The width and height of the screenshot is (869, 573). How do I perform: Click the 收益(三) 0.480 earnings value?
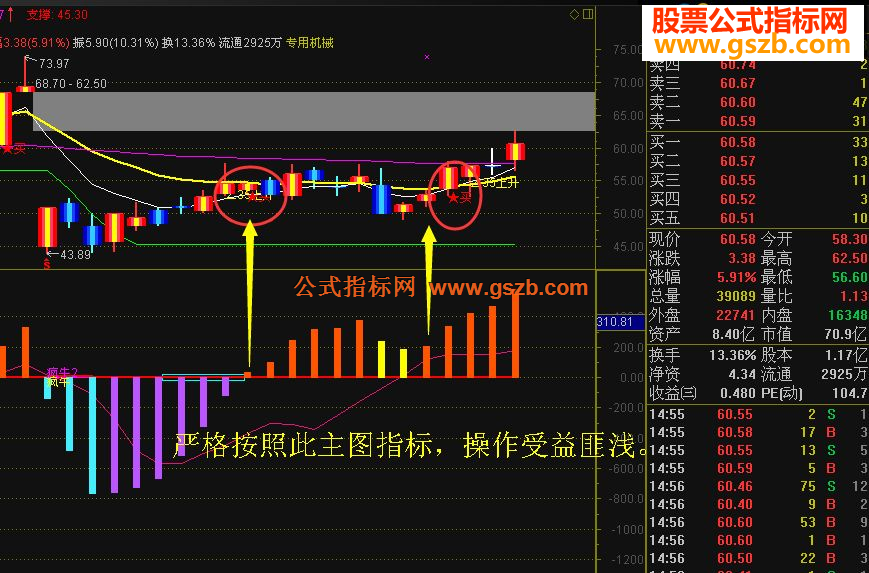pyautogui.click(x=736, y=393)
